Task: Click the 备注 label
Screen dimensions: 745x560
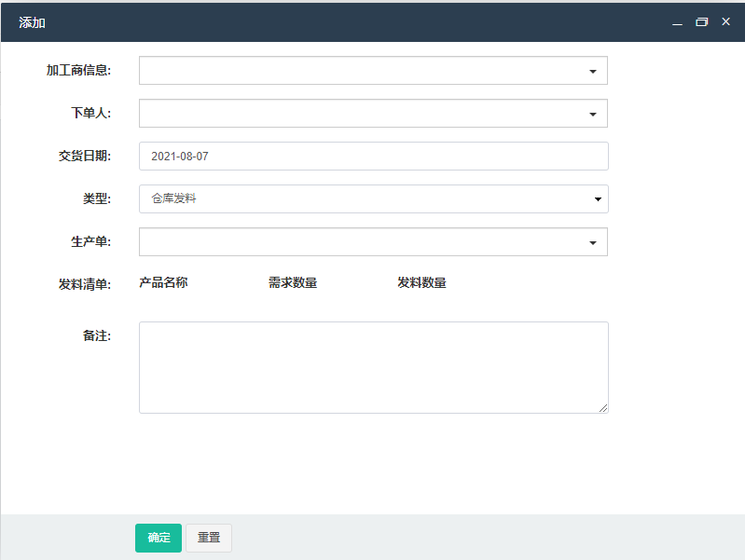Action: (97, 335)
